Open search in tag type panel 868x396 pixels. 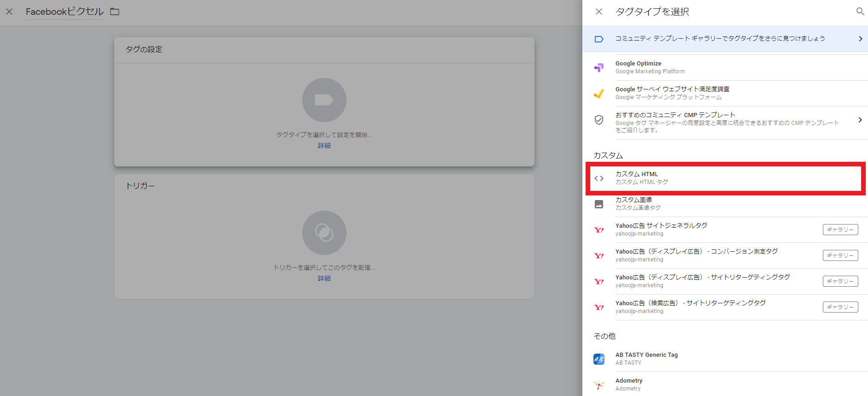pos(860,12)
